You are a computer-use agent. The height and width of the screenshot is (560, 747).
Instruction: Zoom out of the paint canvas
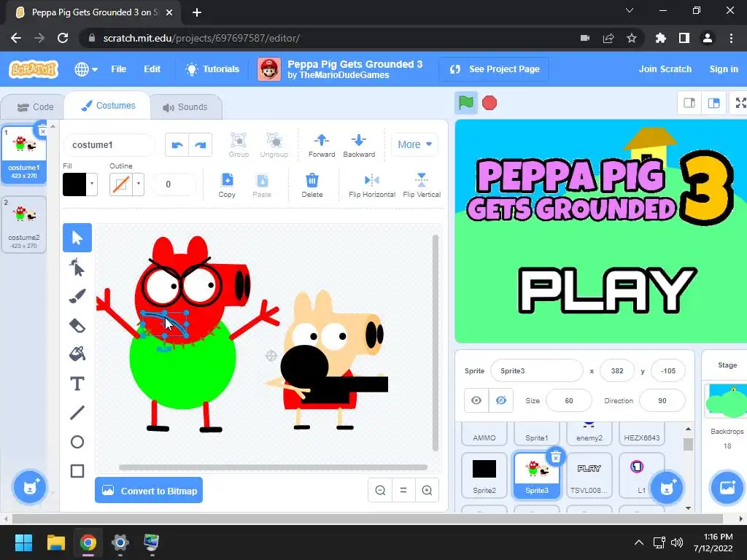pyautogui.click(x=380, y=490)
